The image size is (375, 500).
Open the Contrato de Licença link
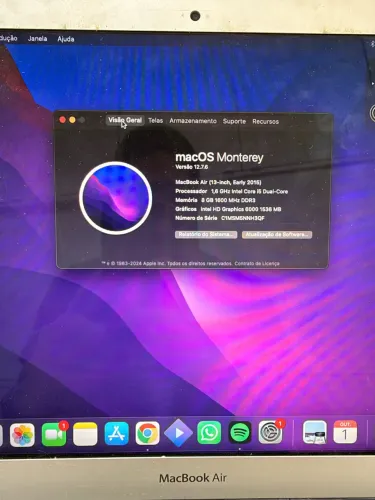(257, 264)
